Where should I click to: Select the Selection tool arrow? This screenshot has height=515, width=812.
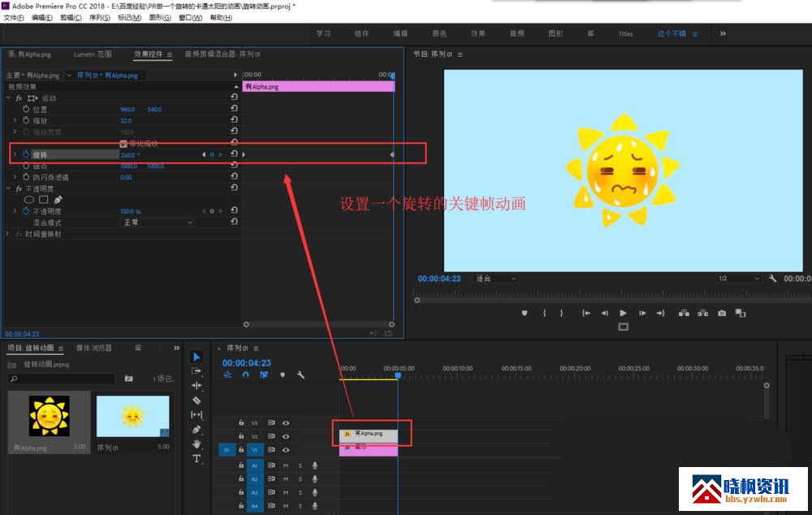tap(197, 357)
